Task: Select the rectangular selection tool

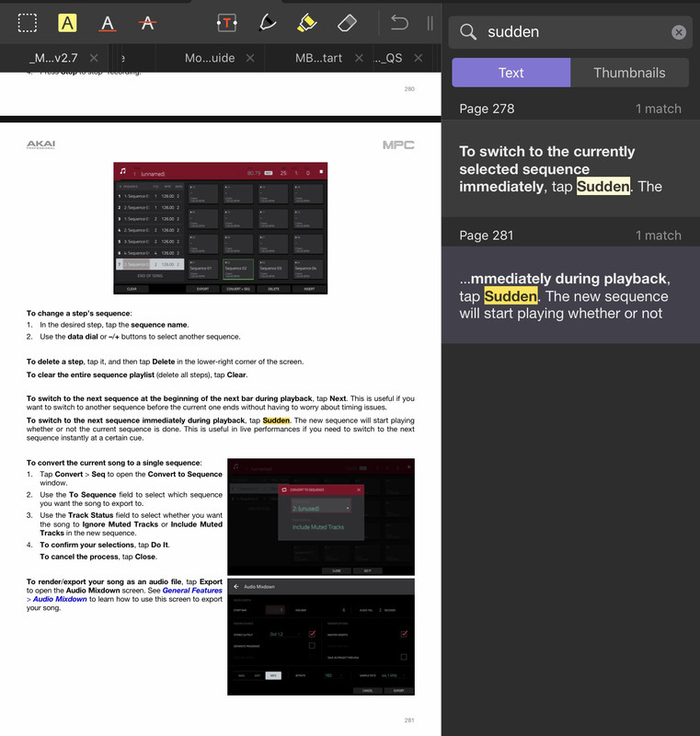Action: click(28, 22)
